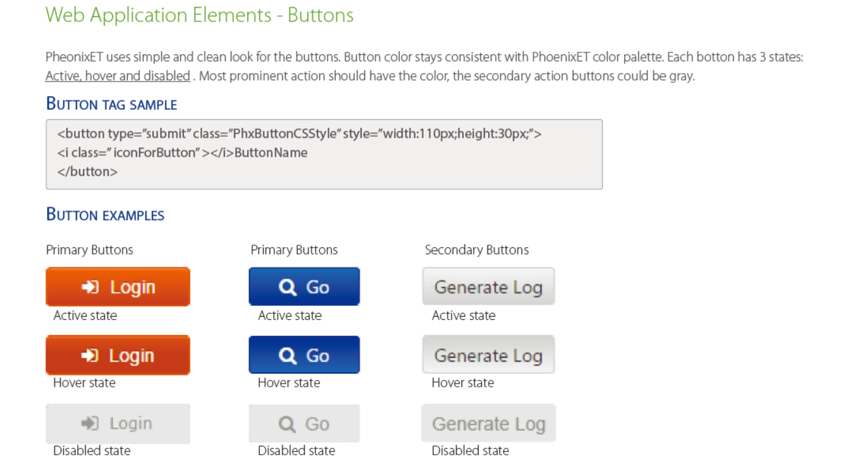Click the disabled Generate Log button
This screenshot has height=464, width=868.
point(488,423)
